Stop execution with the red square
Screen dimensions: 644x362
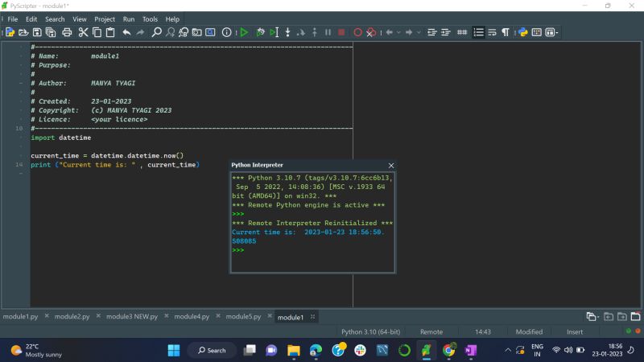pyautogui.click(x=341, y=32)
